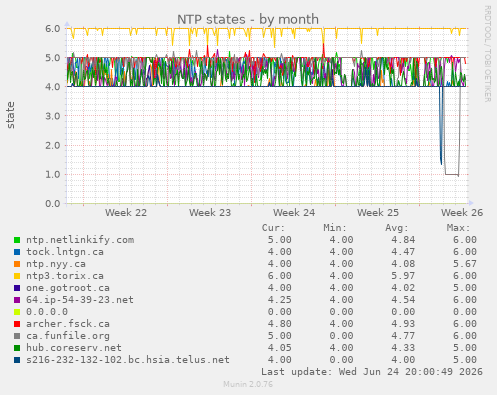Click the ntp.netlinkify.com green legend swatch
This screenshot has width=497, height=395.
(17, 240)
